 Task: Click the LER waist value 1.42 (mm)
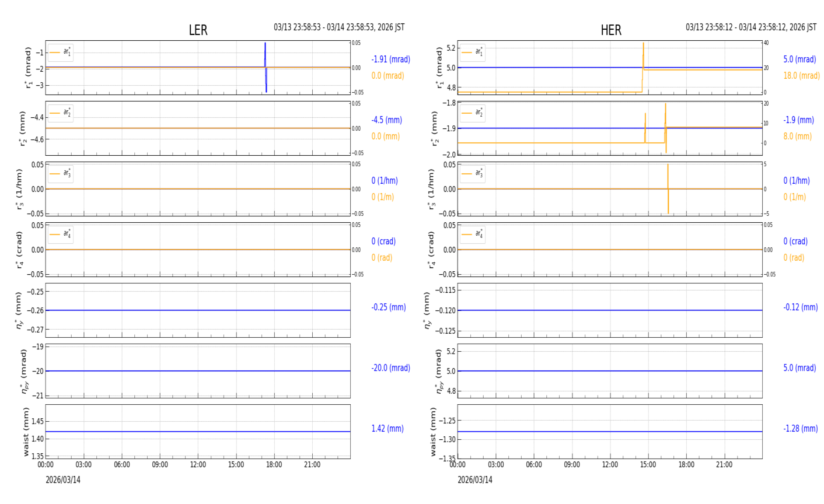(387, 429)
